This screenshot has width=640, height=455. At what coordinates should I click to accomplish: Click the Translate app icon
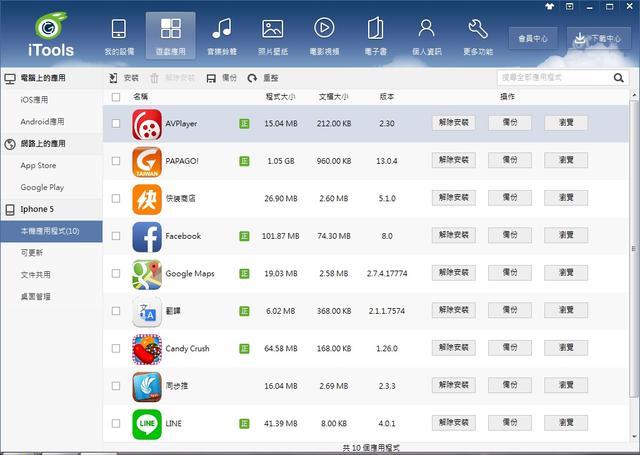pos(147,312)
